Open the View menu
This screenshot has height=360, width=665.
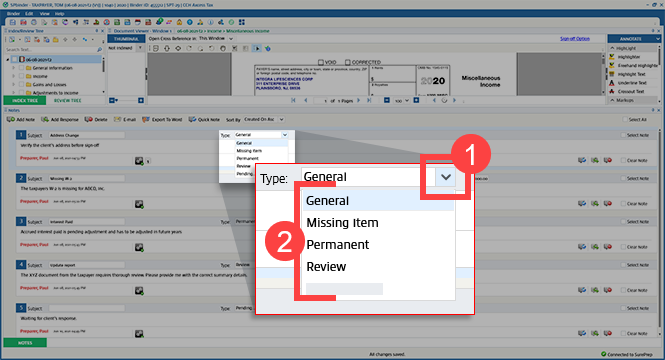click(x=45, y=14)
